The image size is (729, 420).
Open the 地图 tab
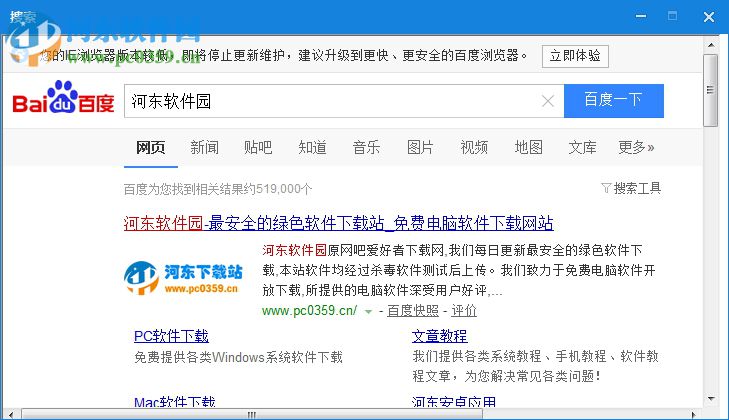(529, 148)
